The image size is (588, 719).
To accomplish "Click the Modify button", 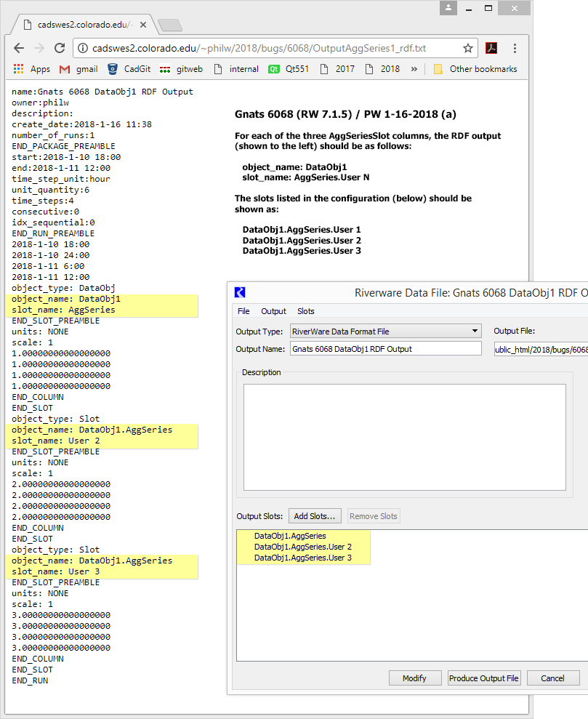I will pyautogui.click(x=415, y=678).
